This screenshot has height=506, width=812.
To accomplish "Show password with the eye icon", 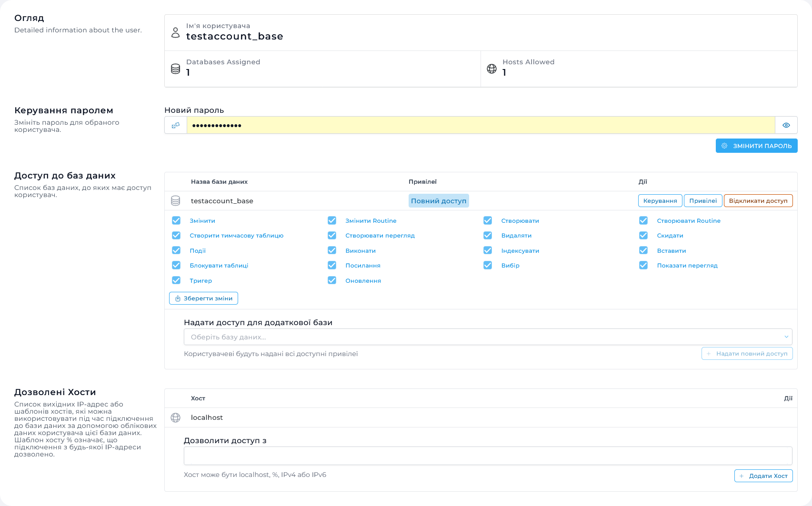I will pyautogui.click(x=786, y=125).
